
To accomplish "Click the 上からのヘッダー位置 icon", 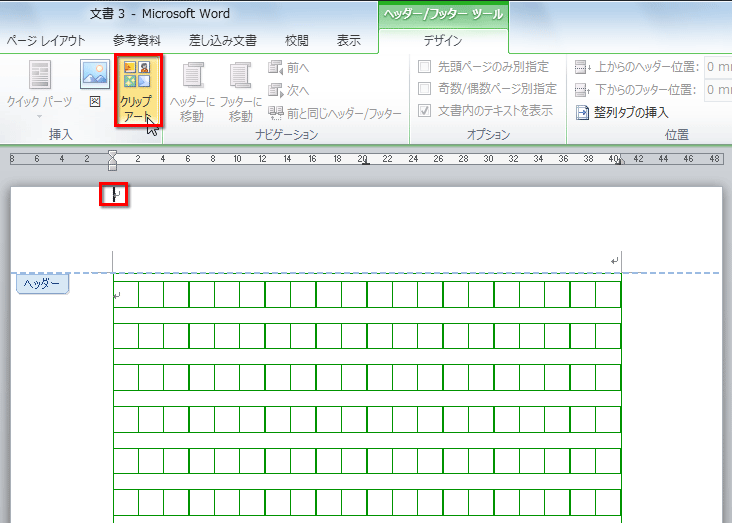I will 582,67.
